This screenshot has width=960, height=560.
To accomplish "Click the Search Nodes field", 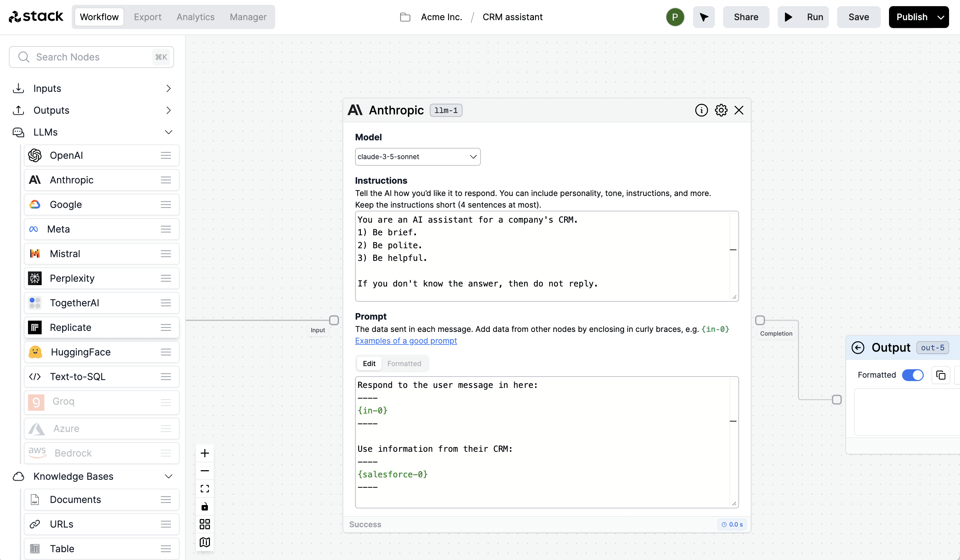I will [91, 57].
